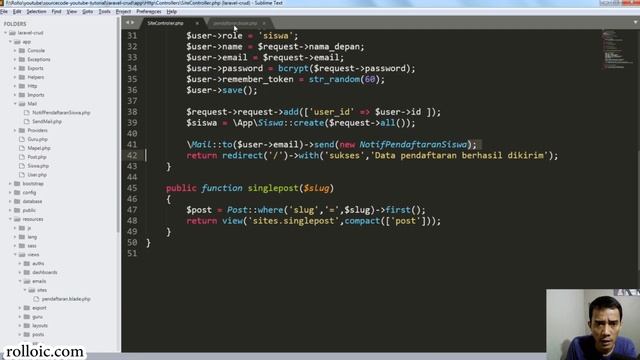Select the export folder under views
The width and height of the screenshot is (640, 360).
[x=39, y=308]
